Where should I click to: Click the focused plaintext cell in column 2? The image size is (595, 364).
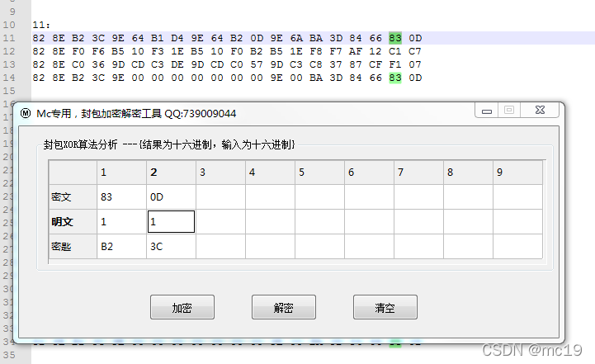click(x=171, y=222)
